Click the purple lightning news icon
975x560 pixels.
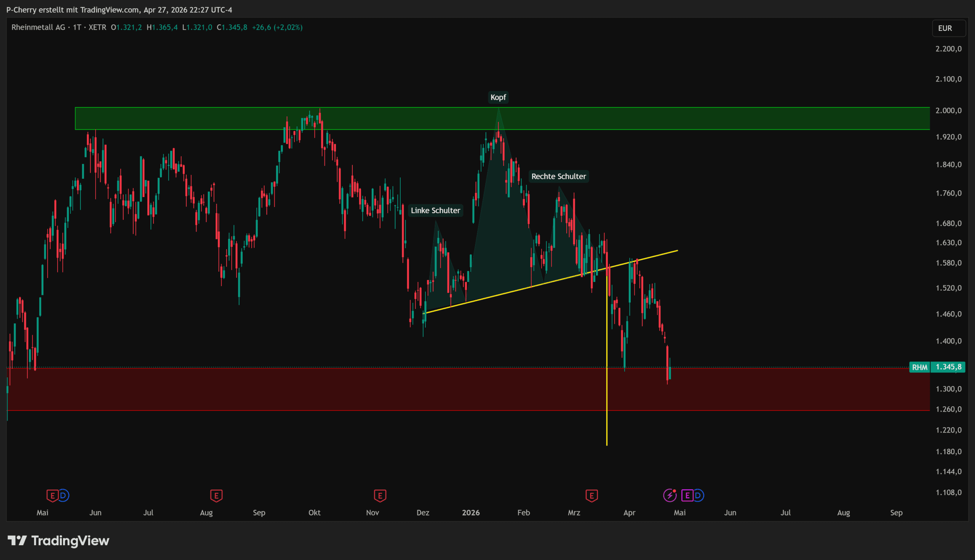point(670,495)
